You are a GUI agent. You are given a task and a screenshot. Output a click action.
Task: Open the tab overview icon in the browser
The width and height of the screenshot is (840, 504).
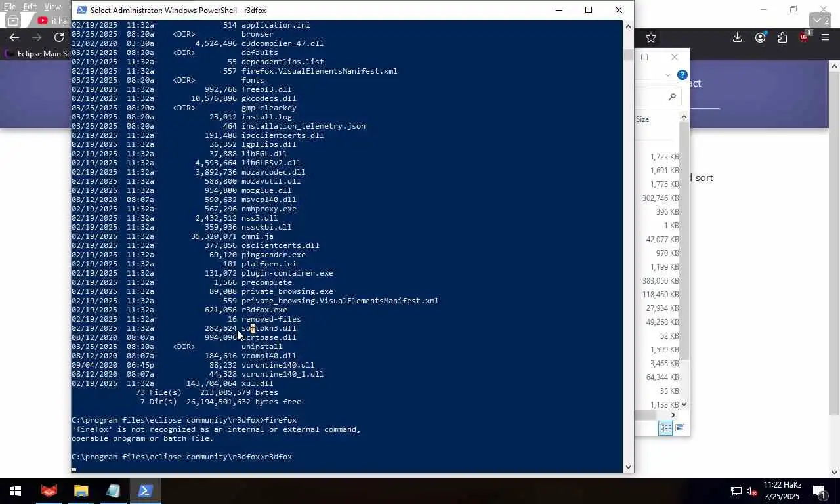13,20
